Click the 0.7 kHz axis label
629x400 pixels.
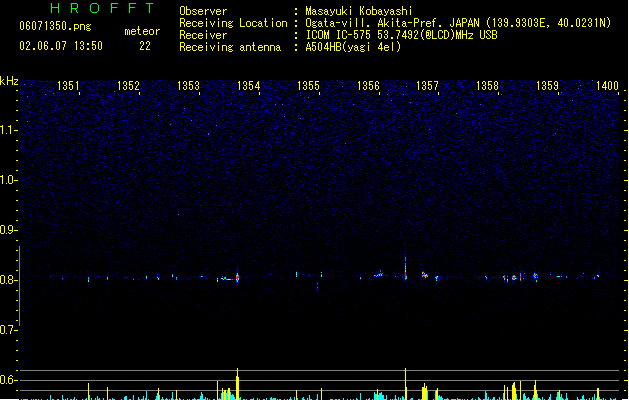(8, 330)
